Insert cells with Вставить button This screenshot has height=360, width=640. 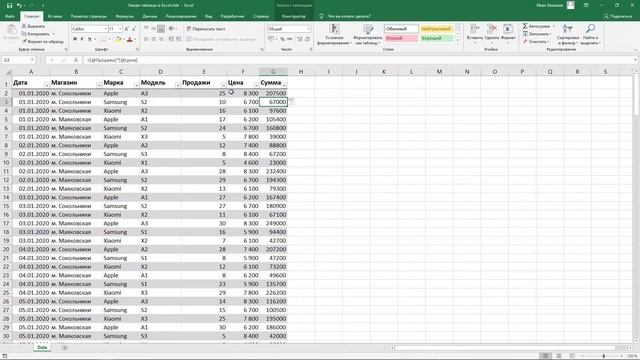475,33
